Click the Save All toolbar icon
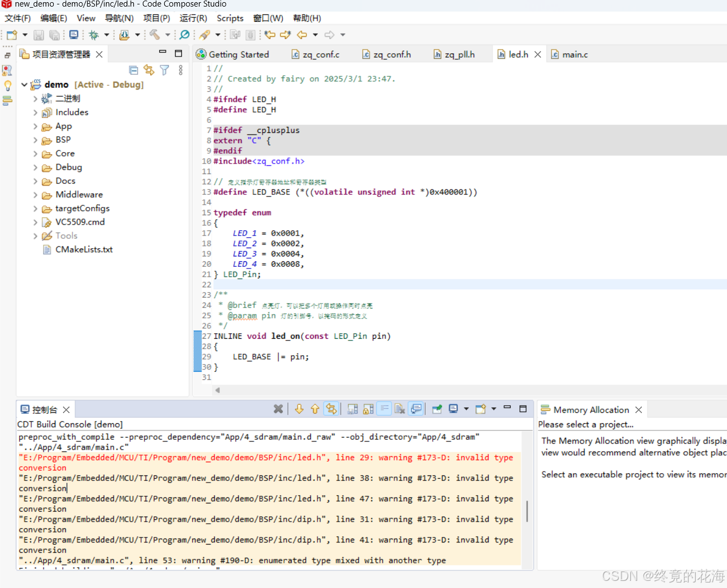Viewport: 727px width, 588px height. pyautogui.click(x=54, y=35)
